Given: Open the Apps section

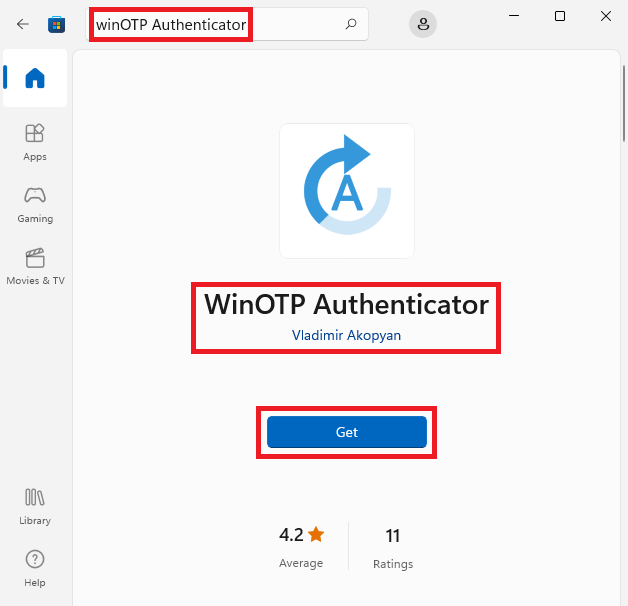Looking at the screenshot, I should [35, 143].
